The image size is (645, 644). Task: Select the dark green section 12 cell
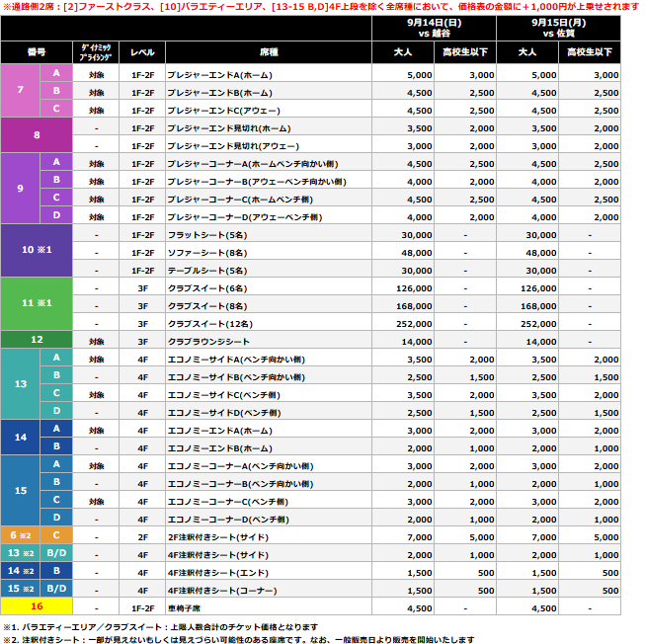pos(37,339)
